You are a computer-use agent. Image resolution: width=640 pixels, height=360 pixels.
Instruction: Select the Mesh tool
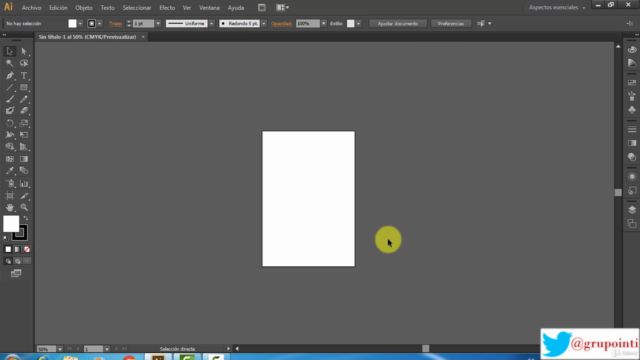[x=9, y=159]
